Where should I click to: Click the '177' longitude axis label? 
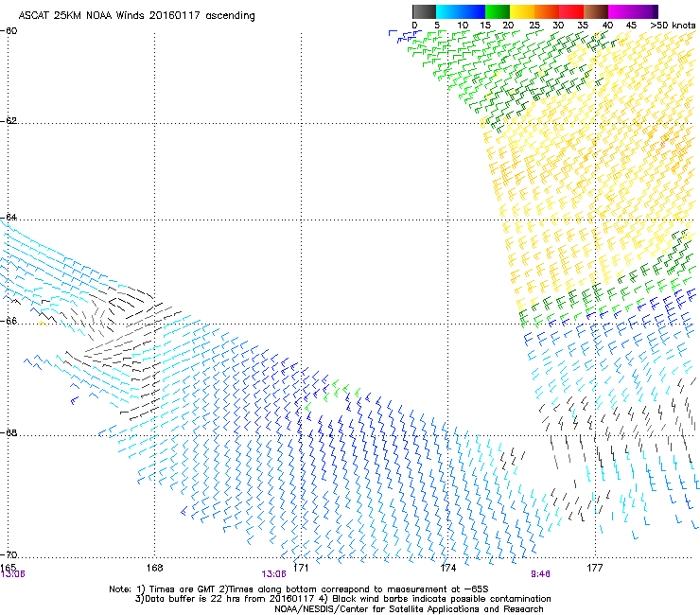coord(594,568)
